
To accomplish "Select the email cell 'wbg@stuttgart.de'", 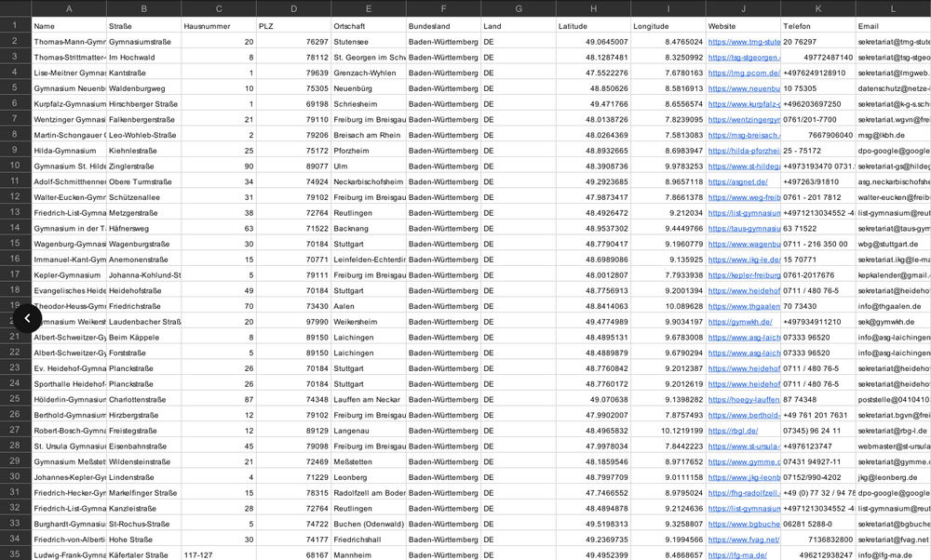I will (893, 244).
